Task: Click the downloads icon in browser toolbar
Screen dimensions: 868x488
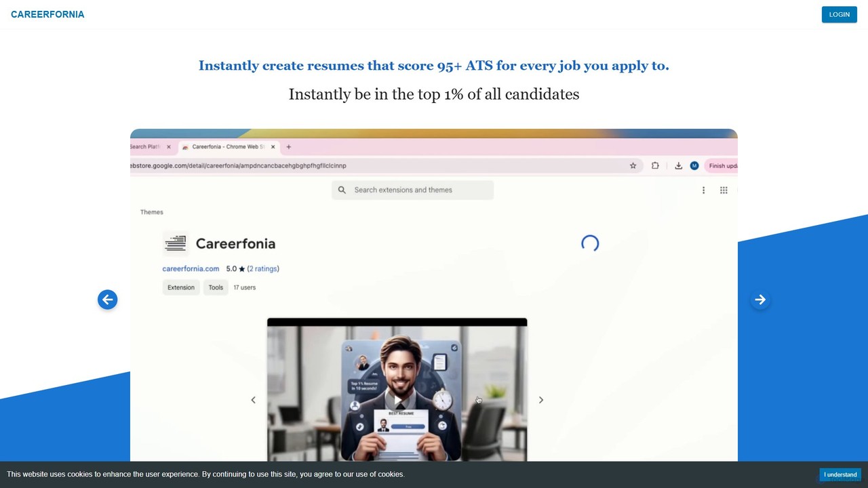Action: [x=678, y=165]
